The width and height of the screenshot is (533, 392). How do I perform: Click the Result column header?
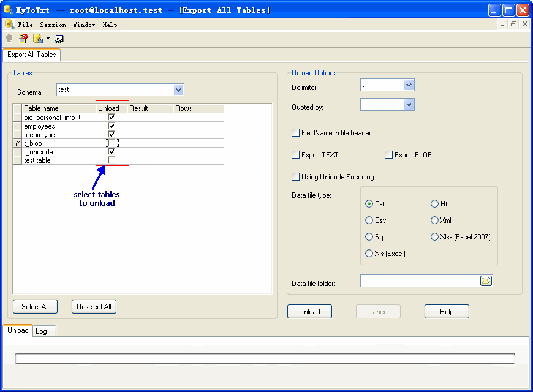pyautogui.click(x=150, y=108)
